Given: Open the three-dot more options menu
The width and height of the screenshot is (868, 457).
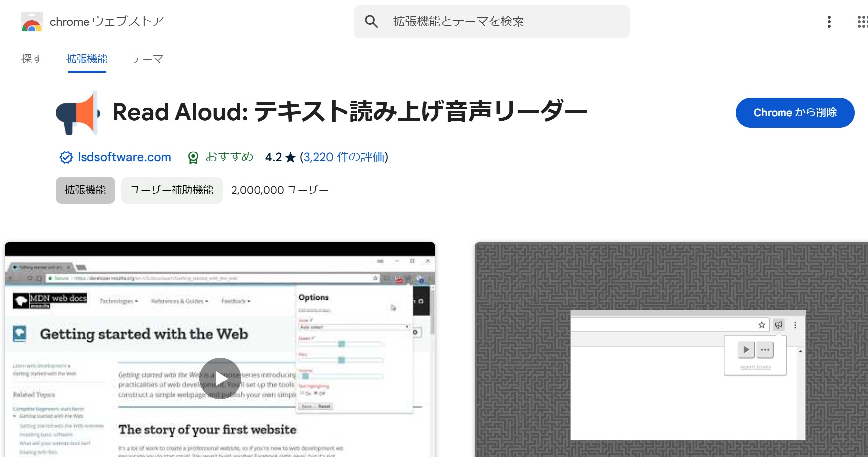Looking at the screenshot, I should pyautogui.click(x=829, y=22).
